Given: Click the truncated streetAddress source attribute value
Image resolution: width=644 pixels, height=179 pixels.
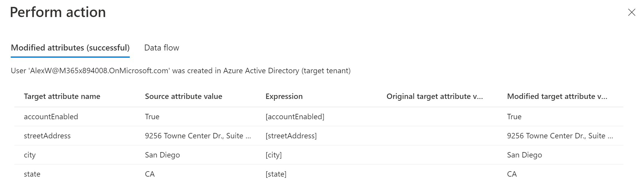Looking at the screenshot, I should [x=198, y=136].
